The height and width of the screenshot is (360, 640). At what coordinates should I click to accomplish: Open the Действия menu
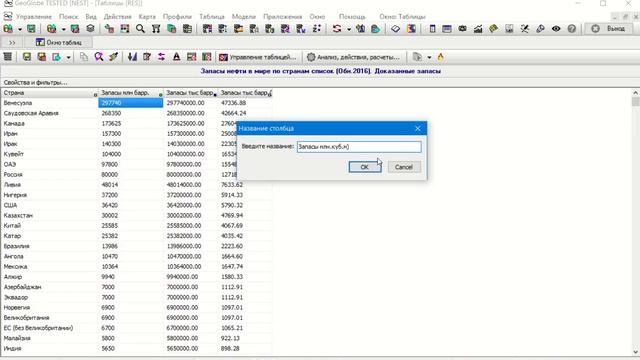[x=118, y=17]
